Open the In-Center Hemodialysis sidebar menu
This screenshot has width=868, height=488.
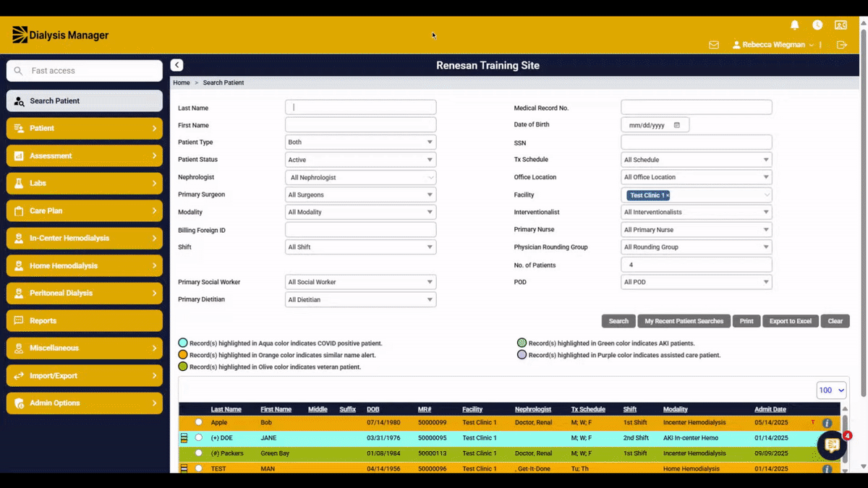click(85, 239)
